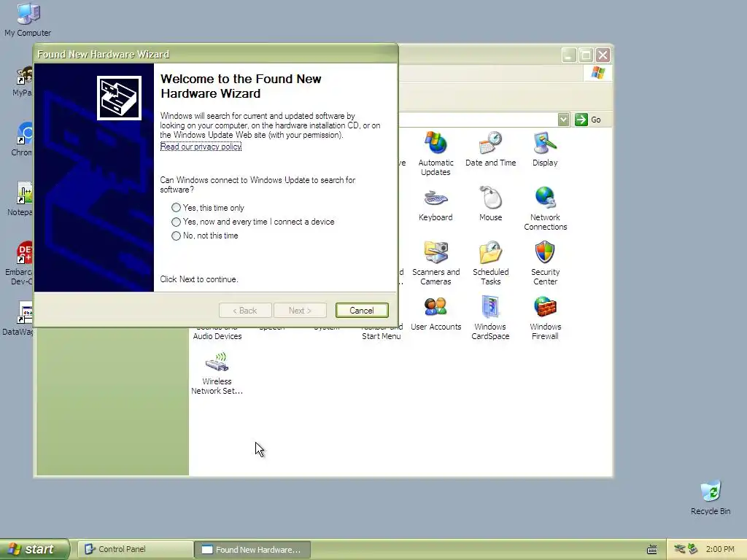Open Network Connections icon
This screenshot has height=560, width=747.
pos(545,209)
